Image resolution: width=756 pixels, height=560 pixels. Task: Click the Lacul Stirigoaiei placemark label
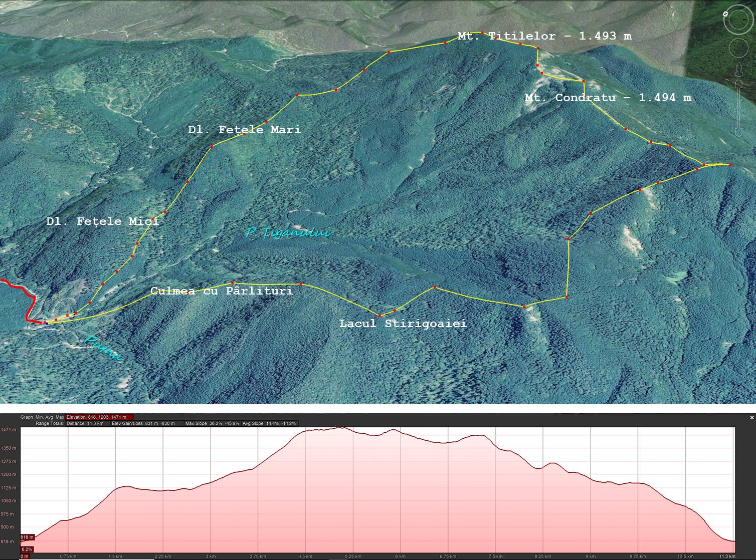[x=403, y=324]
